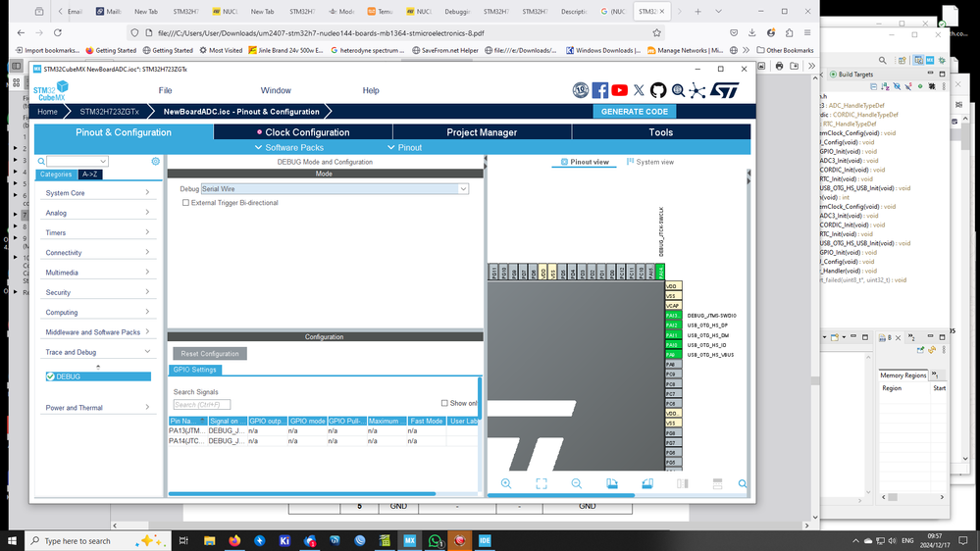980x551 pixels.
Task: Switch to the Project Manager tab
Action: (482, 132)
